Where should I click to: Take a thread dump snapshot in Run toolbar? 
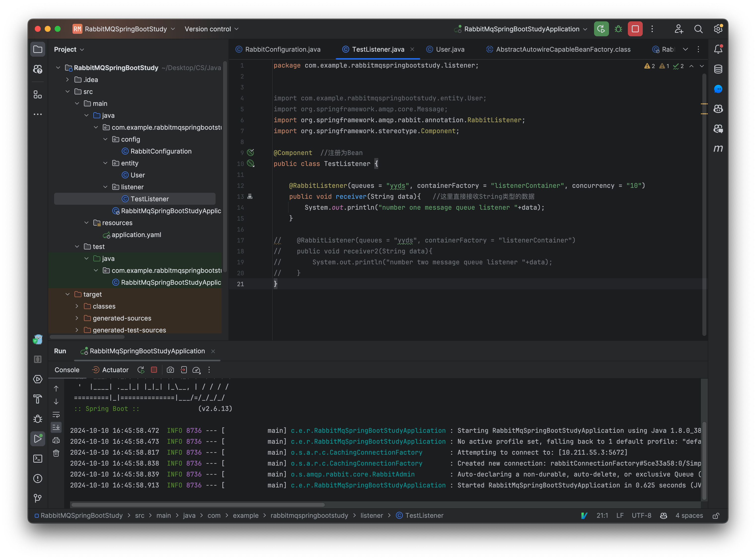[170, 370]
